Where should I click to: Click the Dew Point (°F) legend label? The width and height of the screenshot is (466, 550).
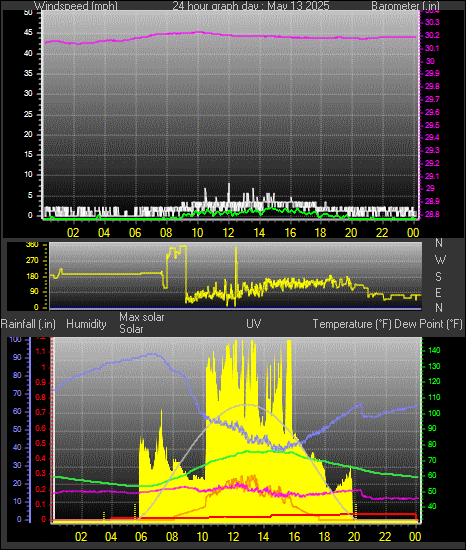tap(428, 324)
